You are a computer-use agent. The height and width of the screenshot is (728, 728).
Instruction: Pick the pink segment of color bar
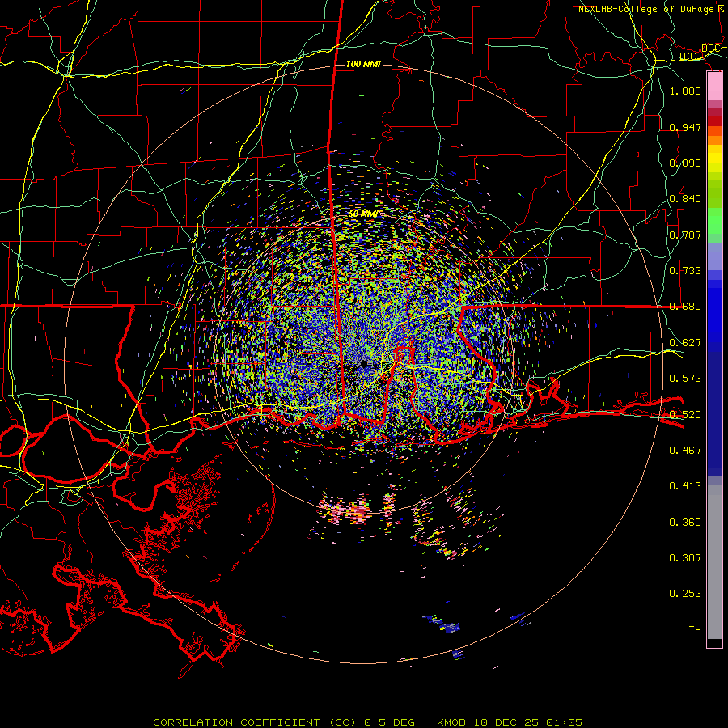click(x=714, y=87)
